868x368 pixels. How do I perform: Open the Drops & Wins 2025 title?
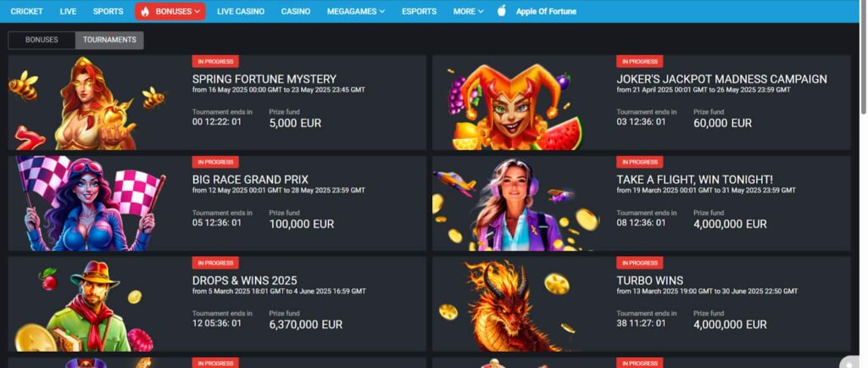tap(245, 280)
